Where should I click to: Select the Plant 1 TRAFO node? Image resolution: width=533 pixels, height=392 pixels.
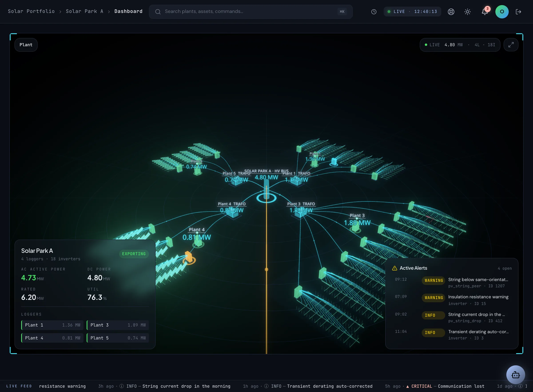[297, 181]
